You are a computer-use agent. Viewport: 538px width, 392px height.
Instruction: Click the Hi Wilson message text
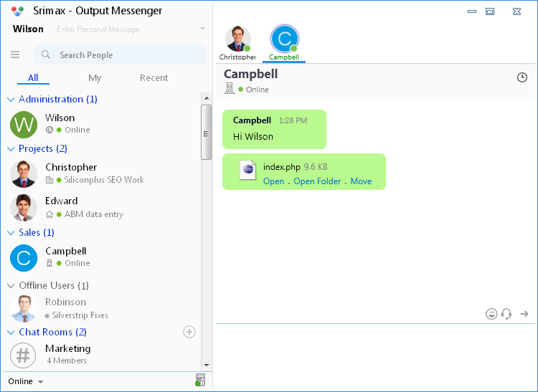[253, 136]
